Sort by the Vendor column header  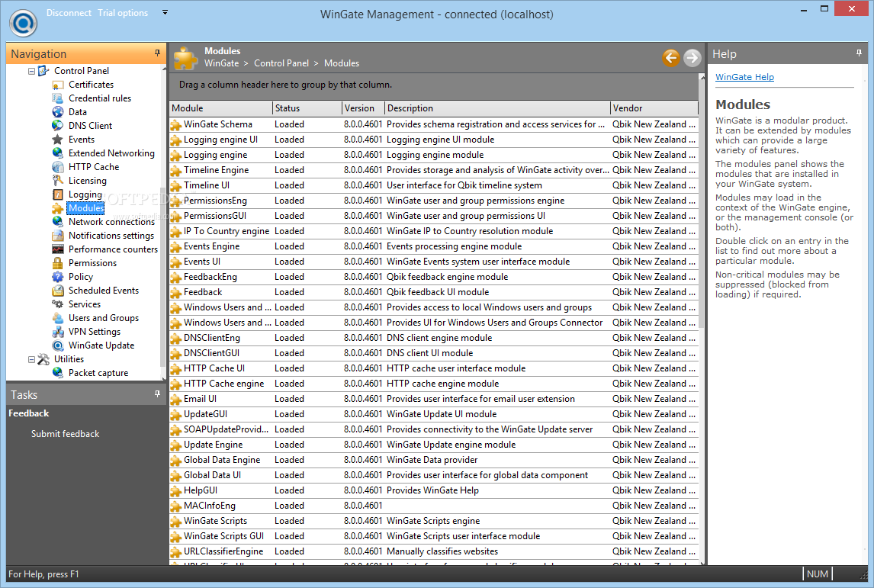(x=654, y=108)
